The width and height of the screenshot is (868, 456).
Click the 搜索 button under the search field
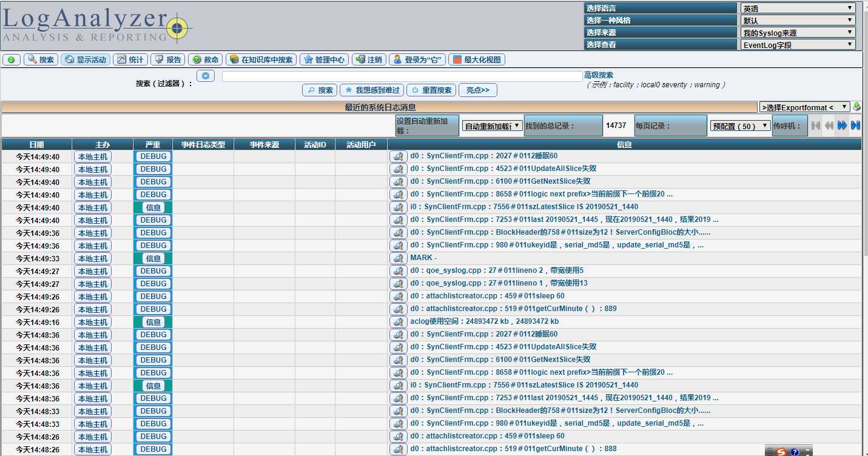coord(320,90)
